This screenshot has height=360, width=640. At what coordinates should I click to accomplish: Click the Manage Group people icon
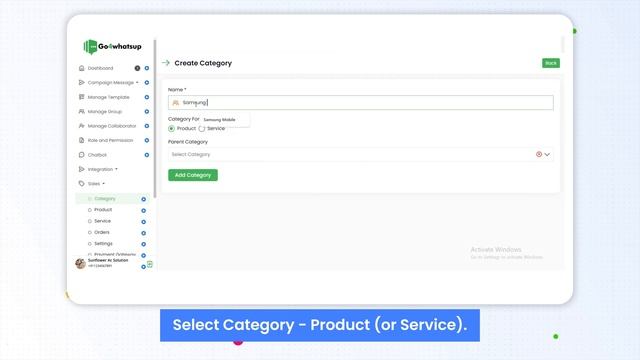[x=81, y=111]
